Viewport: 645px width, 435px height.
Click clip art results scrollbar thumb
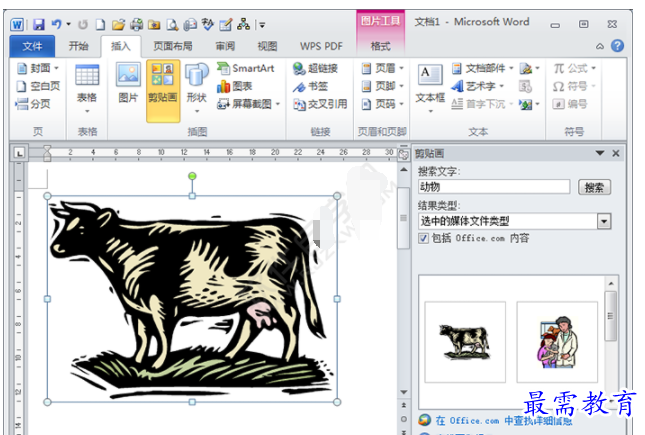(611, 316)
